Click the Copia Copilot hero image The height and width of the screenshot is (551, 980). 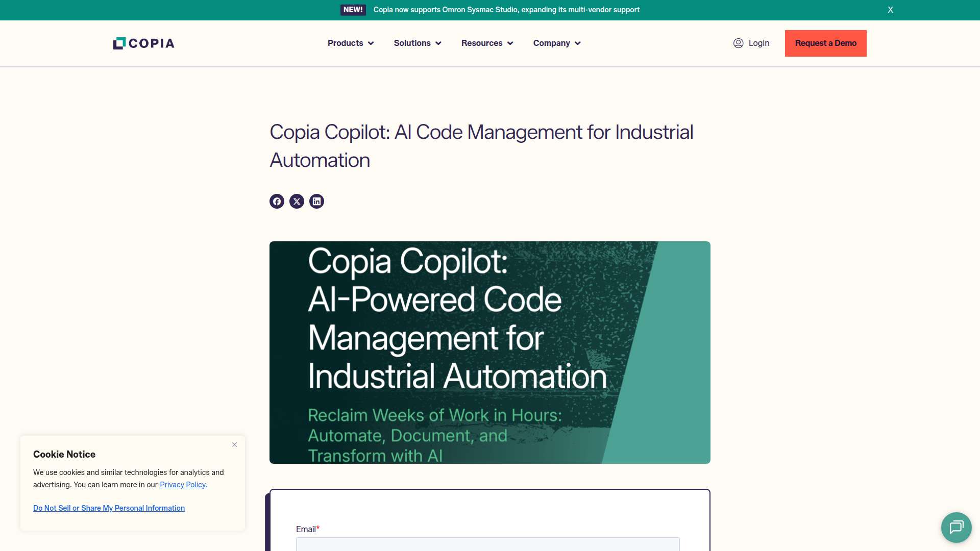point(490,353)
